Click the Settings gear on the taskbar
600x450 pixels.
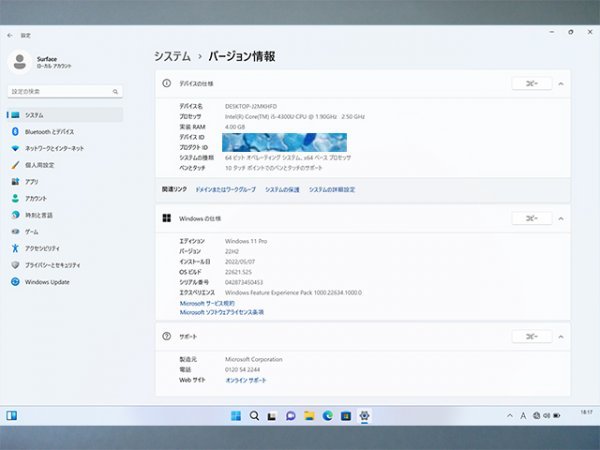click(x=364, y=416)
